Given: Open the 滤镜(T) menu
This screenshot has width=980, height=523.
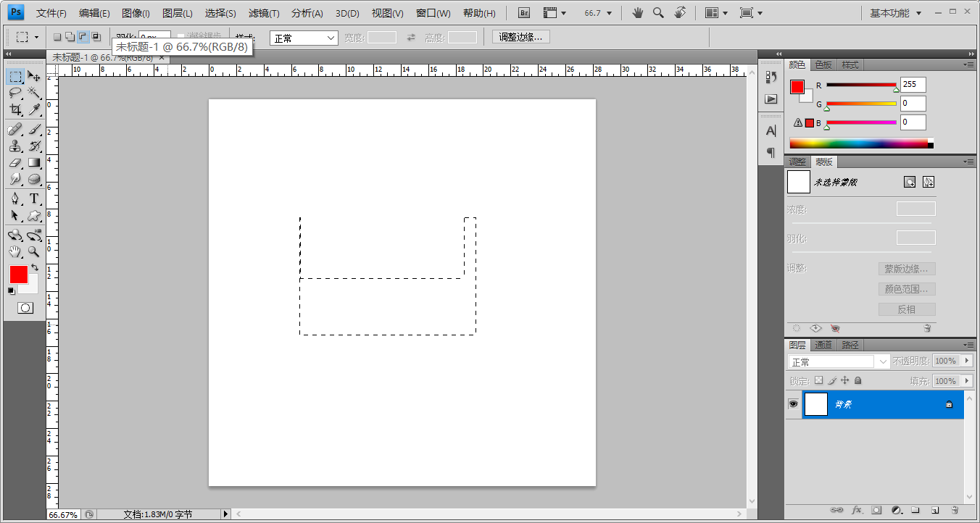Looking at the screenshot, I should coord(264,13).
